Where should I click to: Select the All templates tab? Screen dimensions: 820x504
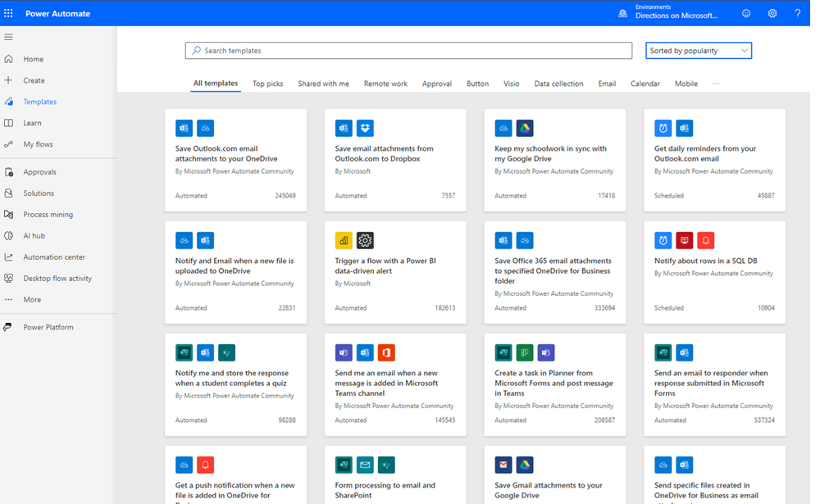216,83
